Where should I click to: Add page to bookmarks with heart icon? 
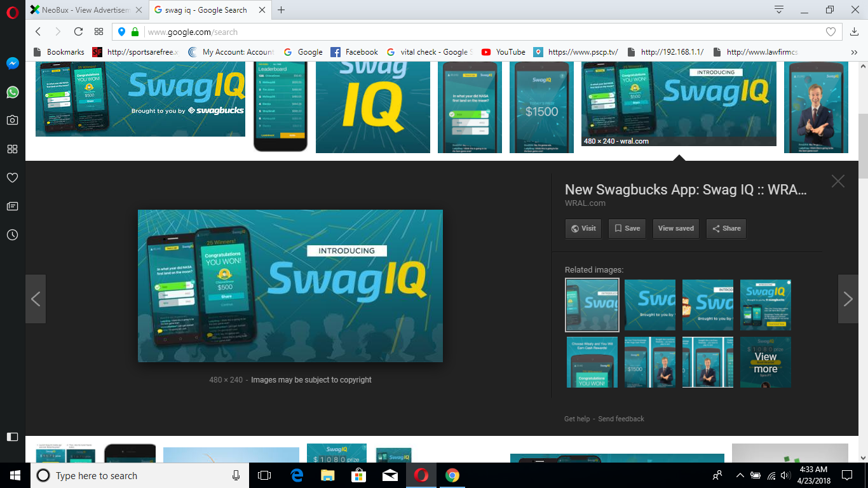click(831, 32)
